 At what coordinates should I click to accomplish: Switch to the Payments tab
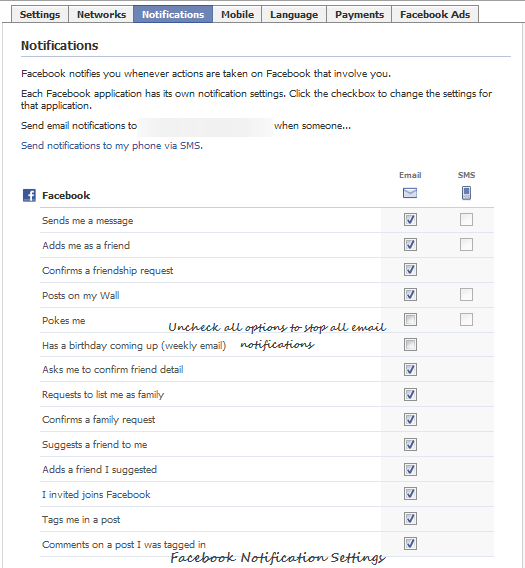(x=359, y=14)
